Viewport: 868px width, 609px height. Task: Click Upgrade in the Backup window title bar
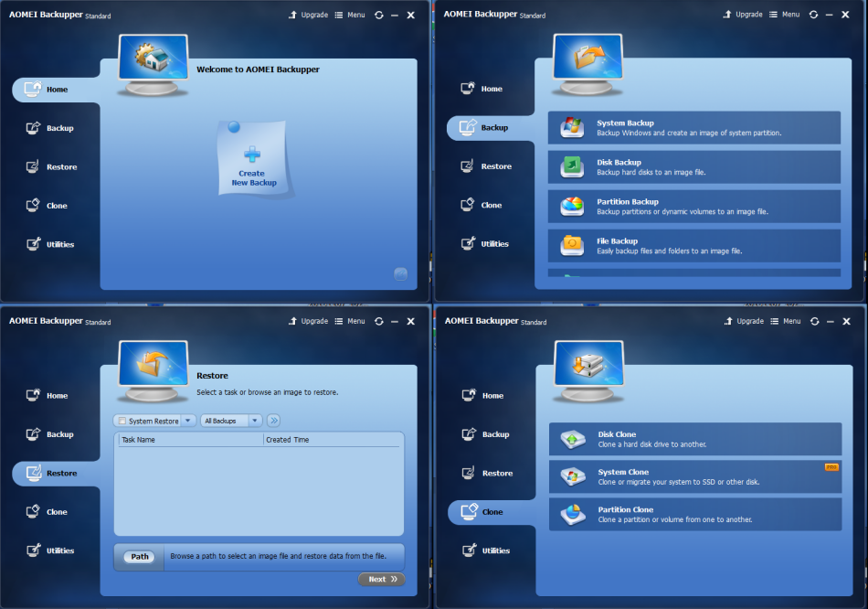[x=743, y=15]
